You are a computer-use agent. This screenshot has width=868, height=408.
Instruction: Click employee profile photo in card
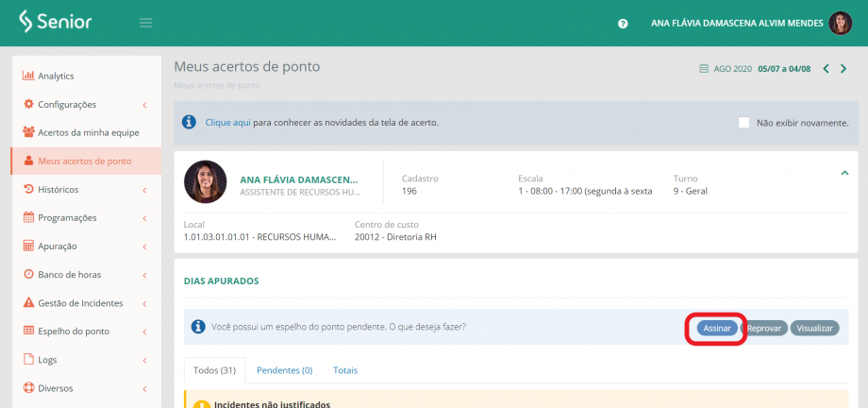click(205, 182)
